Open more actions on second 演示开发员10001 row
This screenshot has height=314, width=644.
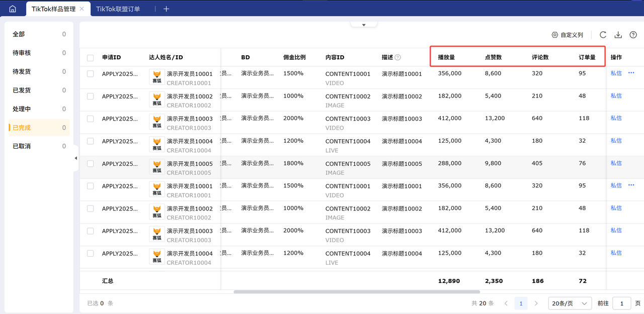click(x=631, y=185)
